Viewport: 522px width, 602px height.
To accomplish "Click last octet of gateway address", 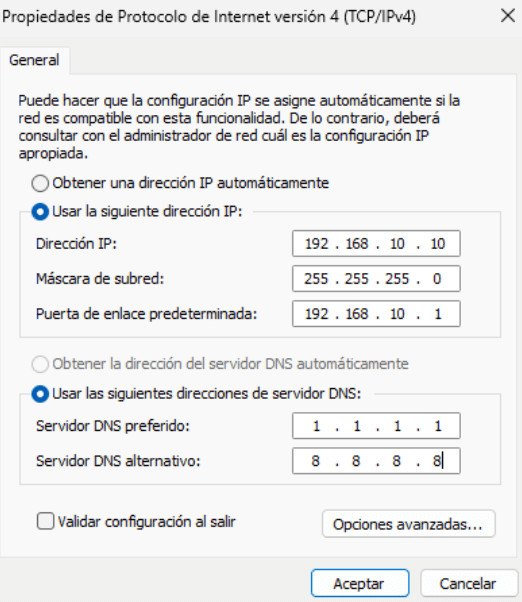I will (438, 314).
